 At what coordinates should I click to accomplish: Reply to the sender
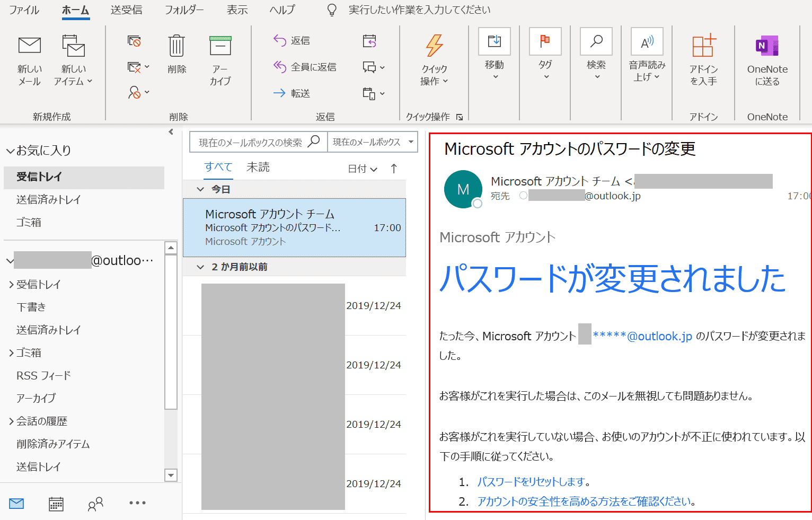click(x=292, y=40)
